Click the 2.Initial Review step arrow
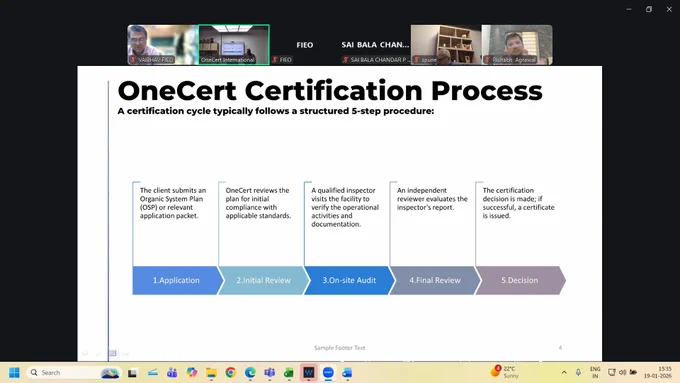This screenshot has height=383, width=680. [264, 280]
